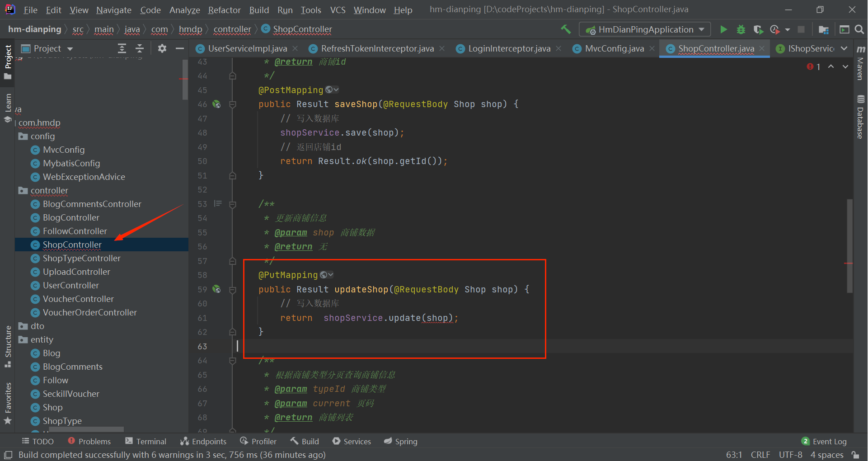Run HmDianPingApplication with the green play icon
Viewport: 868px width, 461px height.
coord(723,29)
